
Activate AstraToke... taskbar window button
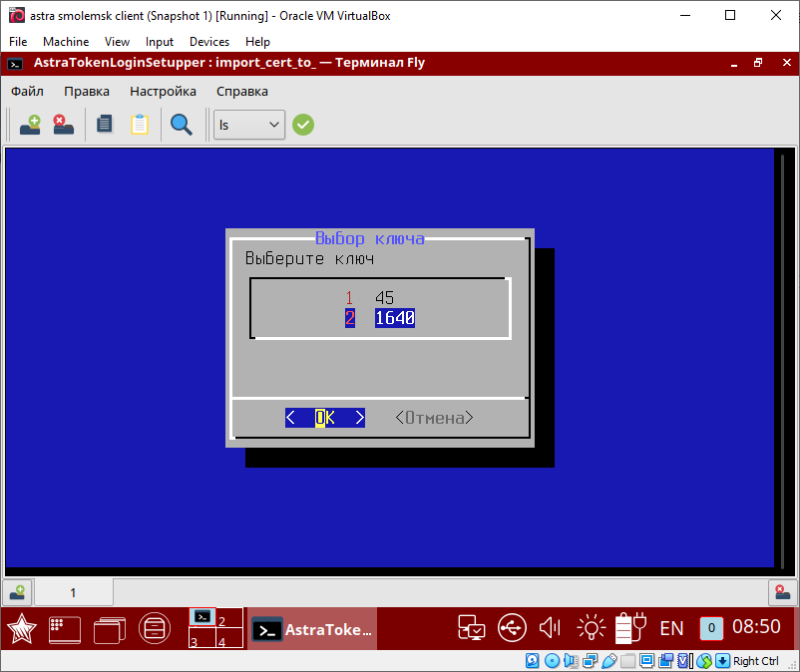312,629
